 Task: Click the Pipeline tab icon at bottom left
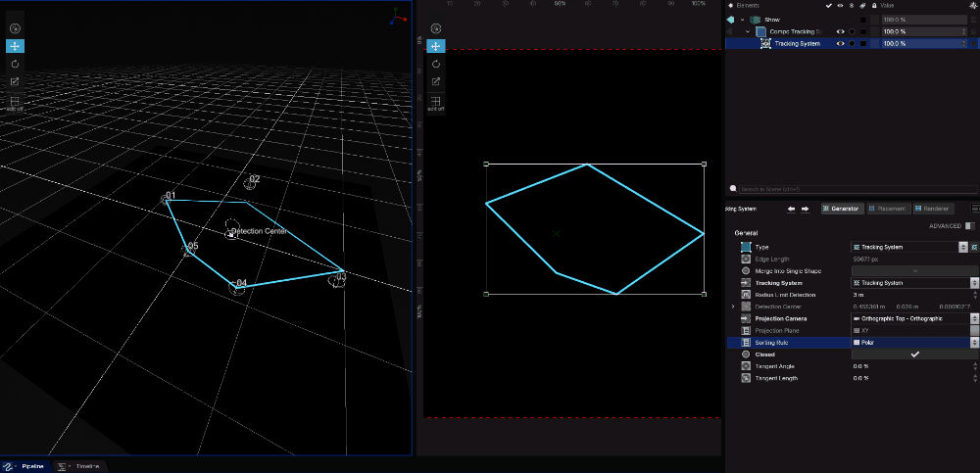[x=8, y=467]
